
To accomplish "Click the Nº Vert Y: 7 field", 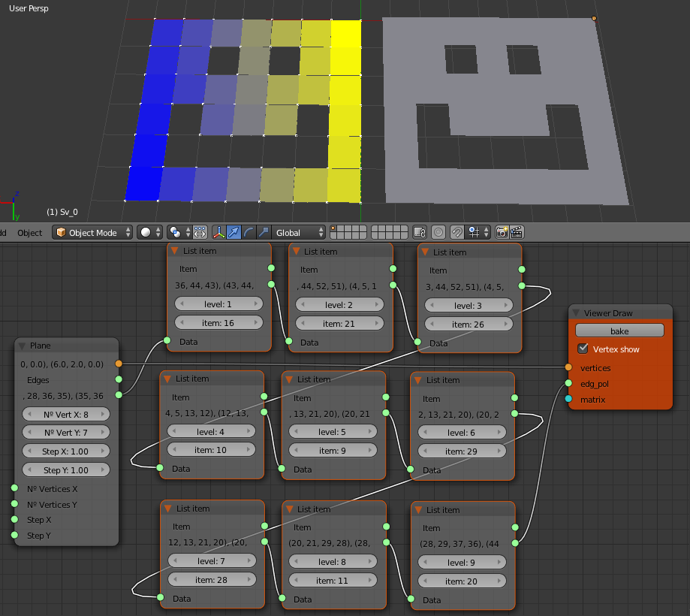I will coord(66,433).
